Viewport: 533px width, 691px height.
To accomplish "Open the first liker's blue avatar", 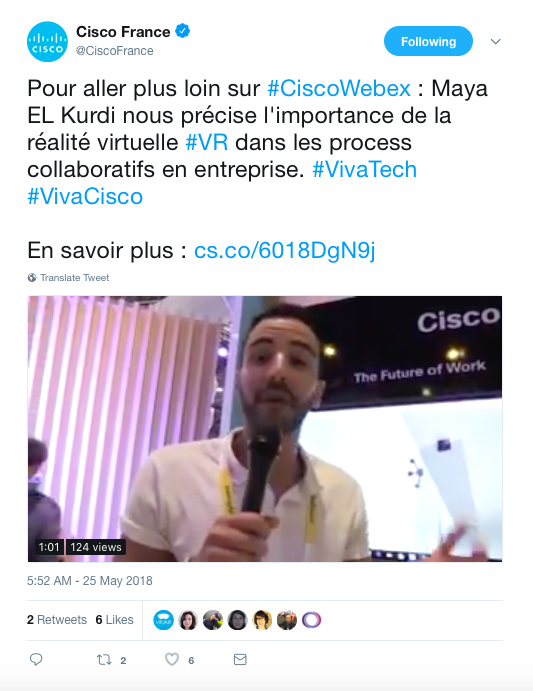I will coord(164,620).
